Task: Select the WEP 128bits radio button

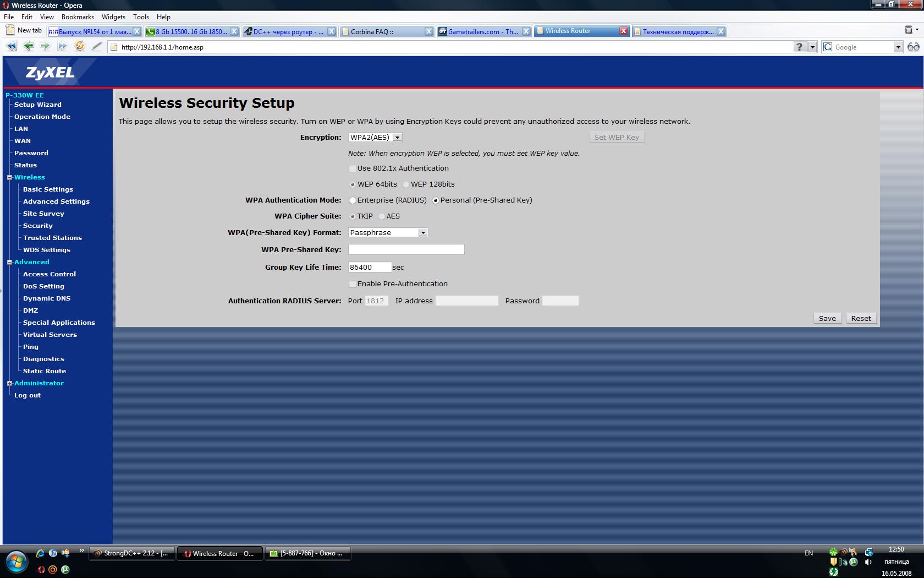Action: (406, 184)
